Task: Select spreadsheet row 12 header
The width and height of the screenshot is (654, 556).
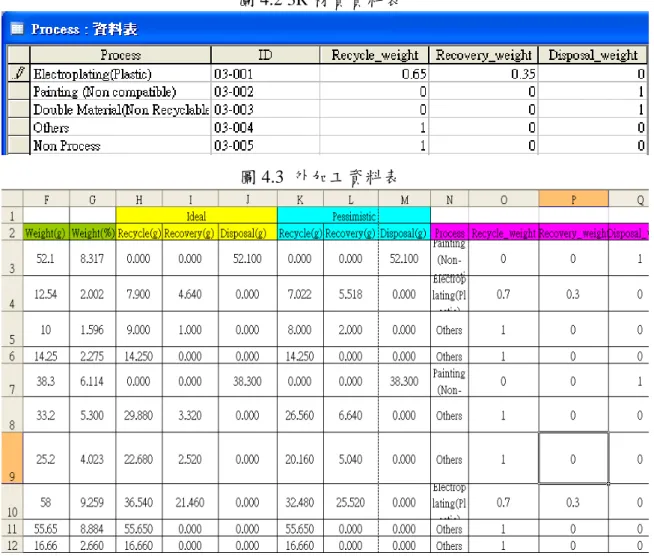Action: pyautogui.click(x=12, y=545)
